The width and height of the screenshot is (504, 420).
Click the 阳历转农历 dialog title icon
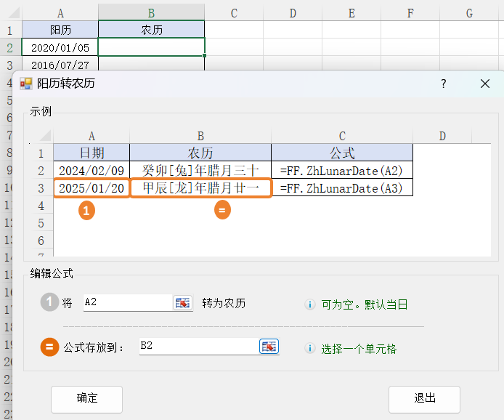tap(26, 84)
